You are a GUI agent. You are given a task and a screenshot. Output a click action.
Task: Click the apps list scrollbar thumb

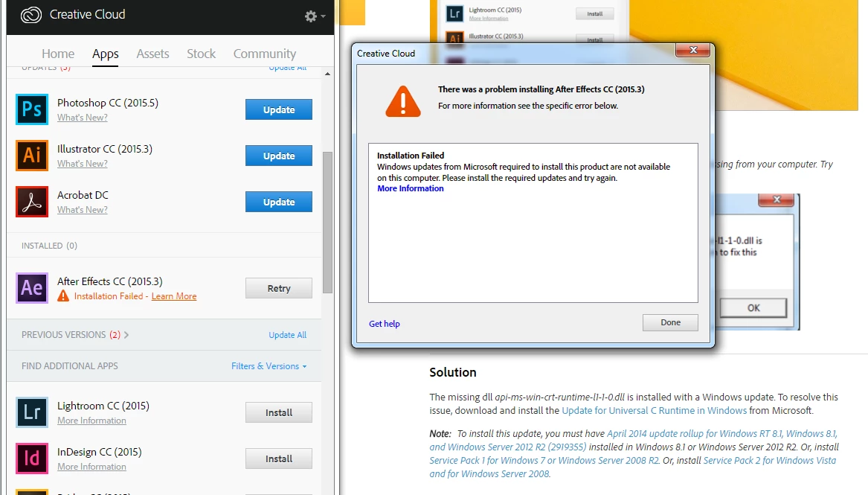coord(327,222)
